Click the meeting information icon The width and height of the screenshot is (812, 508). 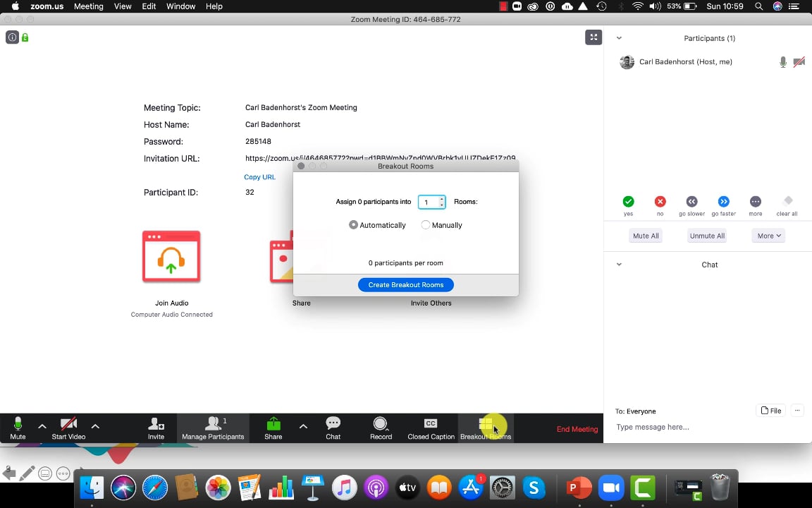[12, 37]
